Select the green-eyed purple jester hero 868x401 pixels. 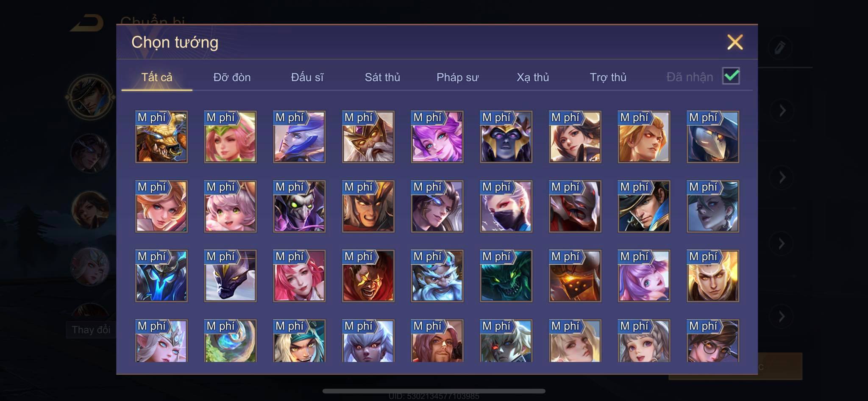[299, 206]
